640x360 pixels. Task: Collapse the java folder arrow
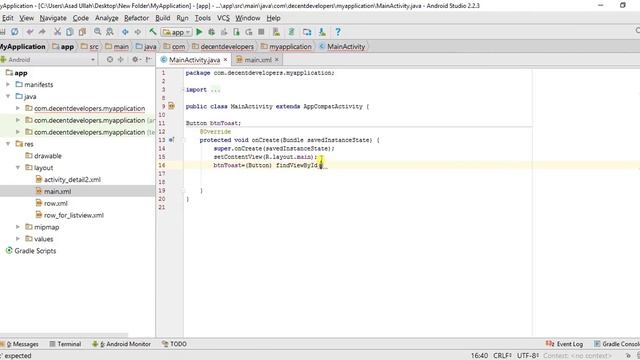(8, 96)
